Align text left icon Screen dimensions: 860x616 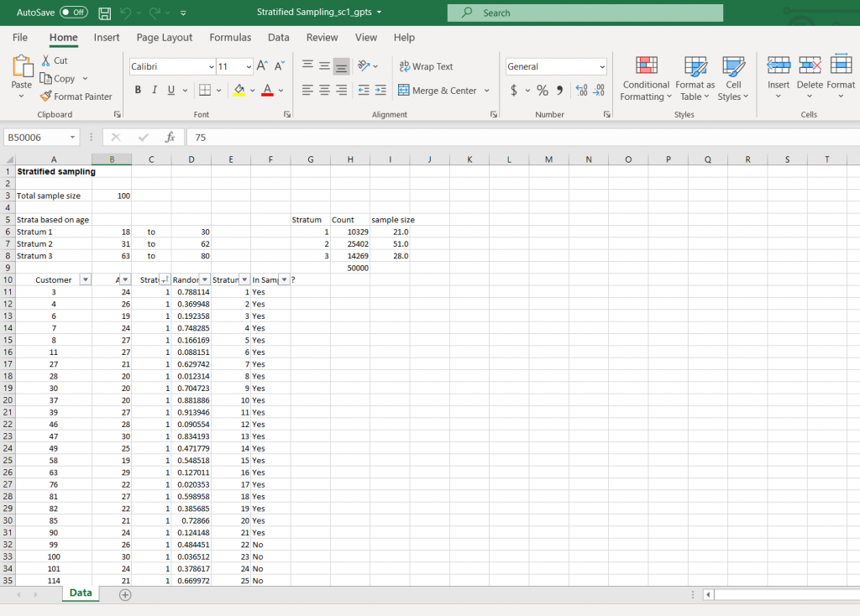307,90
